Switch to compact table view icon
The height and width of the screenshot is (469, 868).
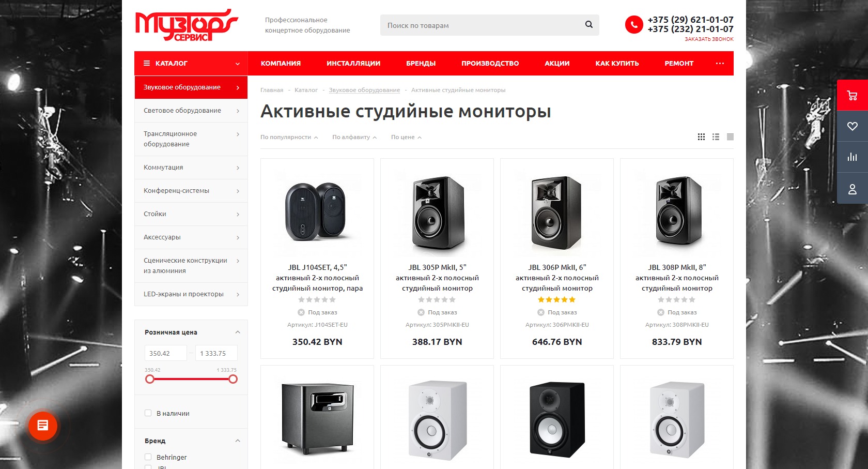pos(730,137)
